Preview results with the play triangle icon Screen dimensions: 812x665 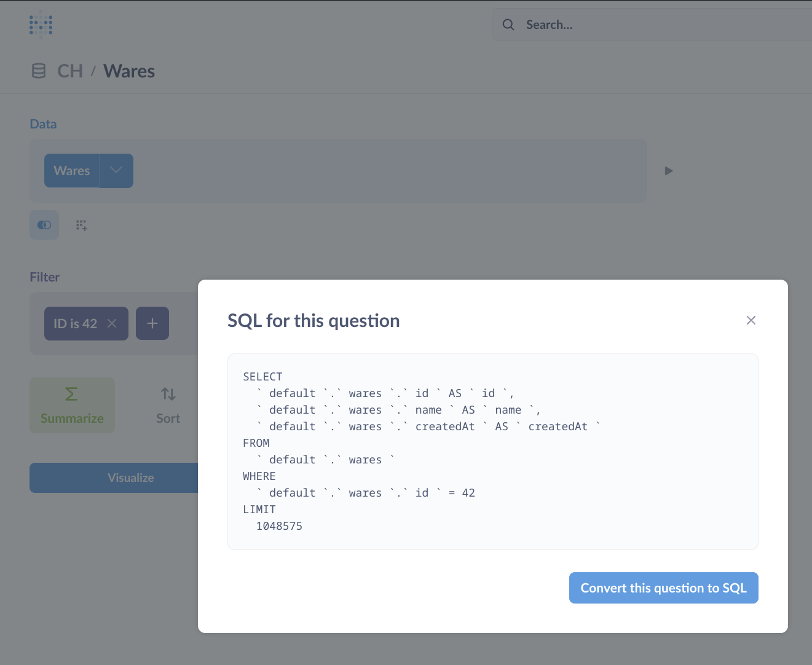(668, 170)
